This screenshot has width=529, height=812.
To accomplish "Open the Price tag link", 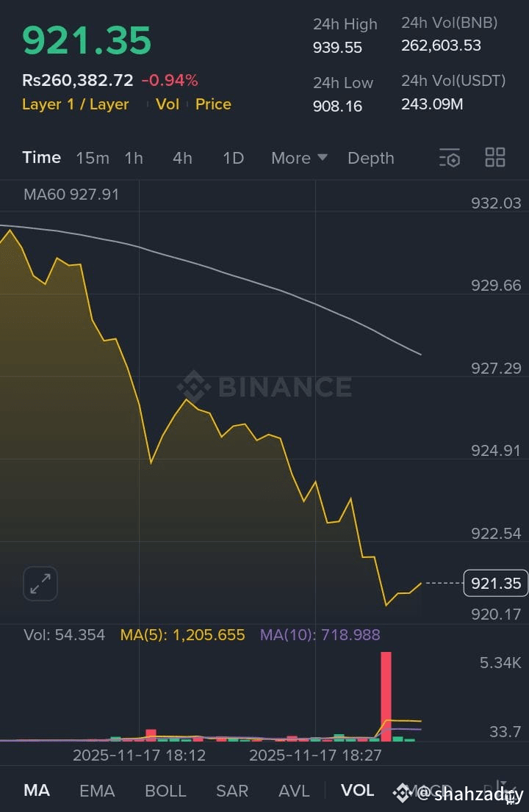I will click(213, 104).
